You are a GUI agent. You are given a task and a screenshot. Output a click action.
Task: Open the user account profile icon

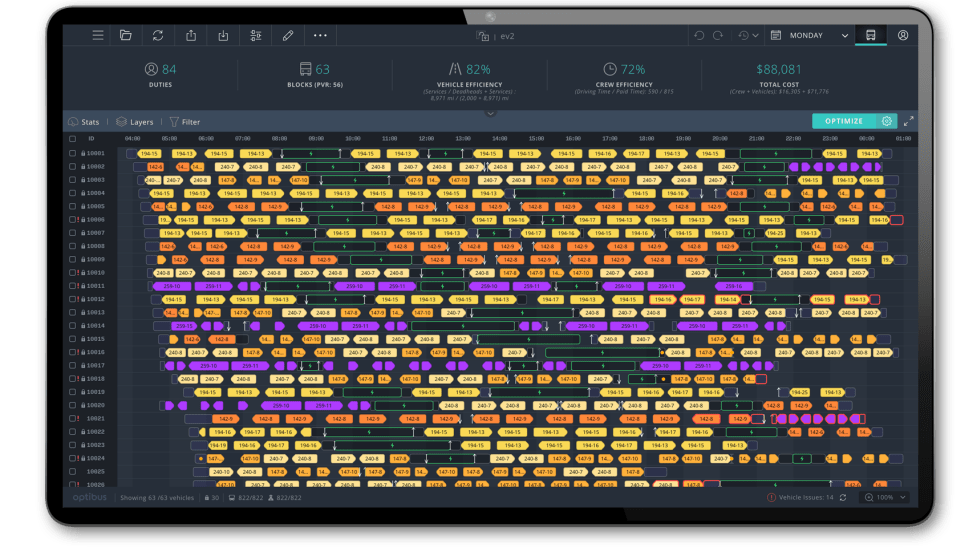coord(902,35)
